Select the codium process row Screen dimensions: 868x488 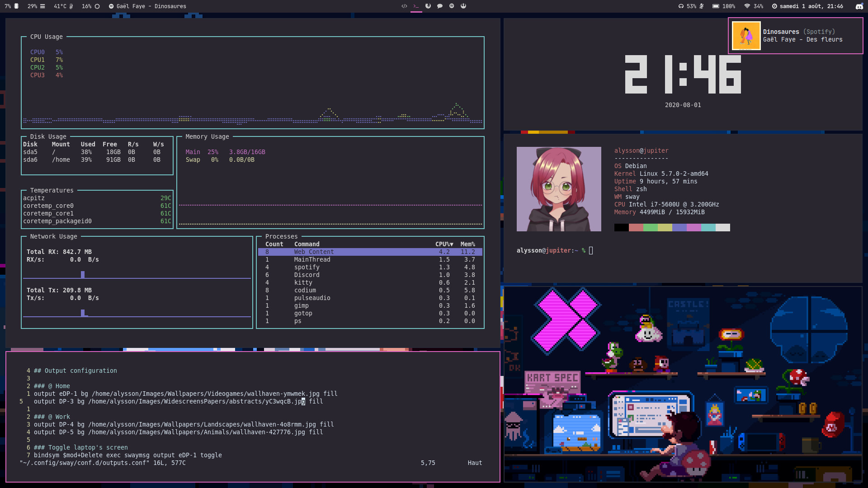coord(370,291)
